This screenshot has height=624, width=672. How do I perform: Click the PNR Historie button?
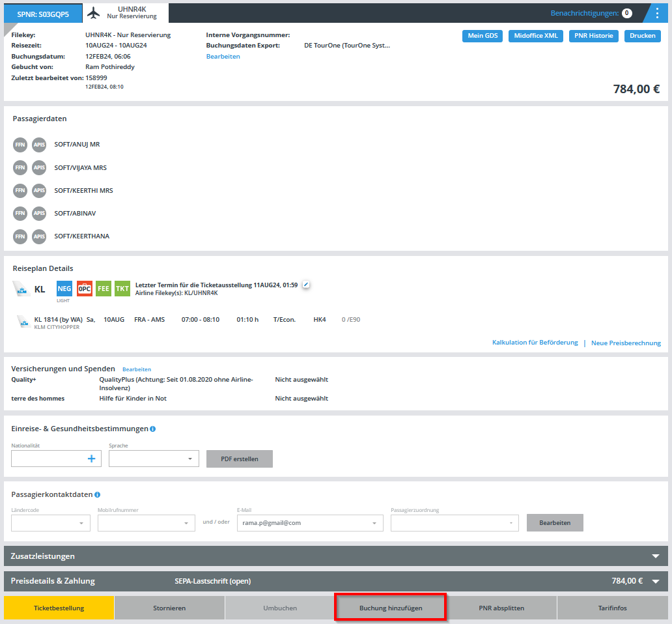(x=593, y=36)
